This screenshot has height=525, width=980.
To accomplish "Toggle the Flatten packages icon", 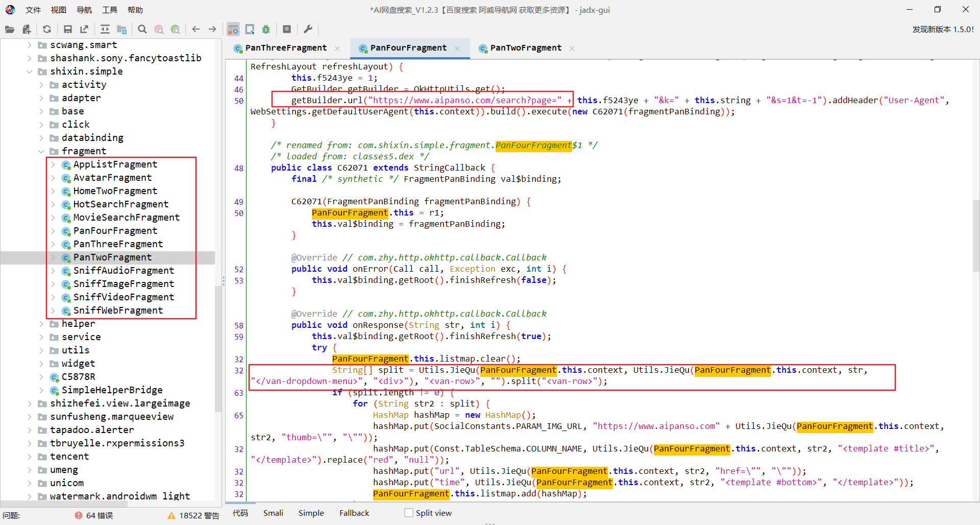I will pos(121,30).
